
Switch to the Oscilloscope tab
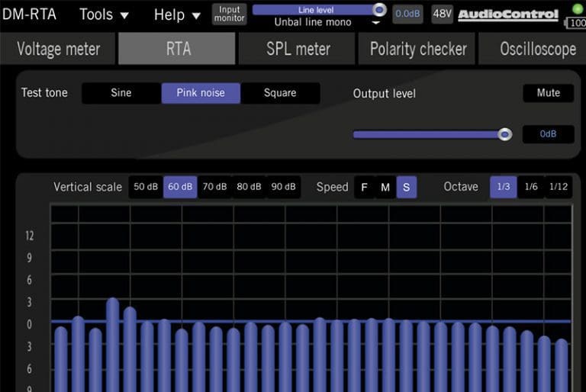pos(537,49)
